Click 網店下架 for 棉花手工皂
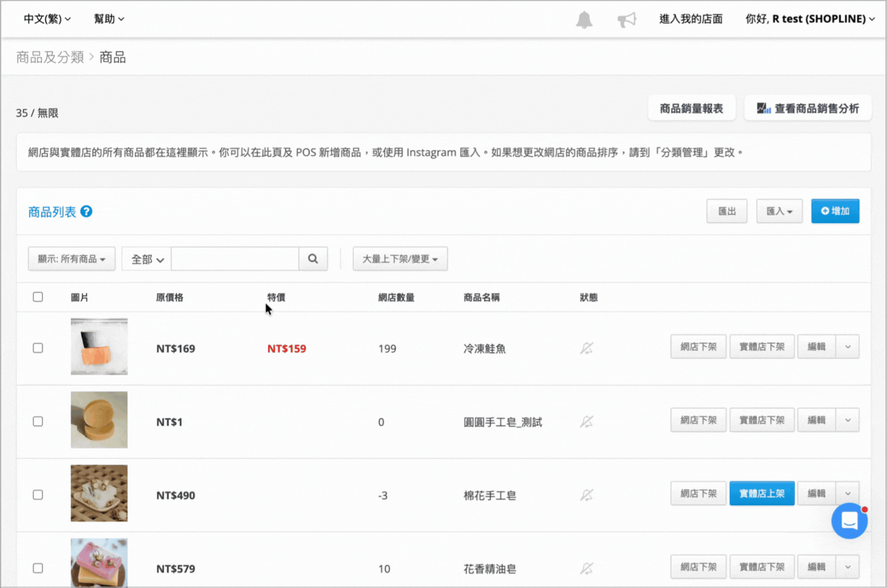 [699, 494]
